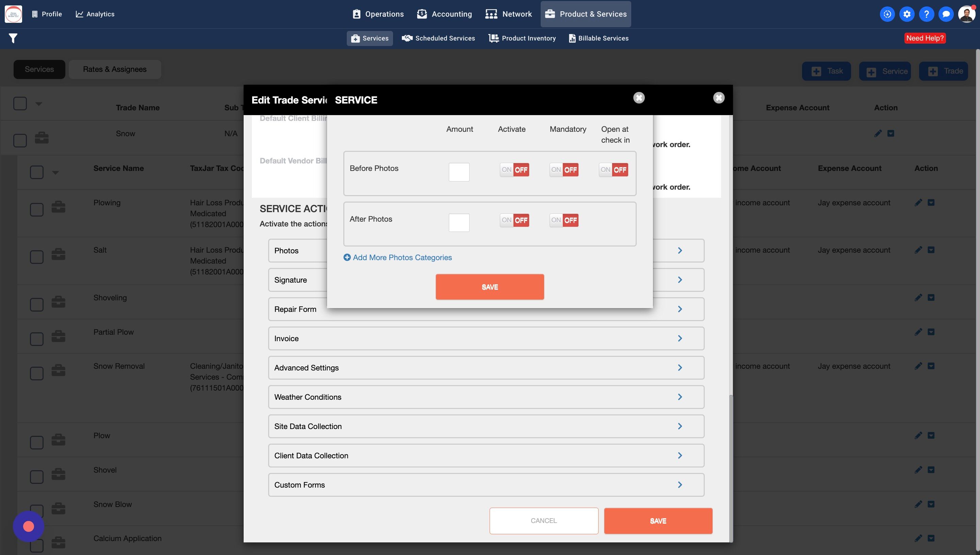Click the Before Photos amount field
This screenshot has height=555, width=980.
click(x=459, y=172)
